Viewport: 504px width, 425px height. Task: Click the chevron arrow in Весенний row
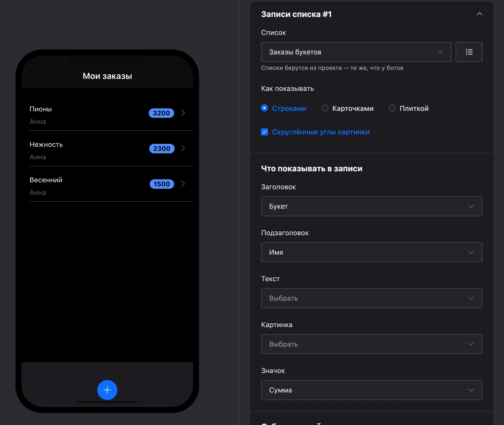coord(183,184)
